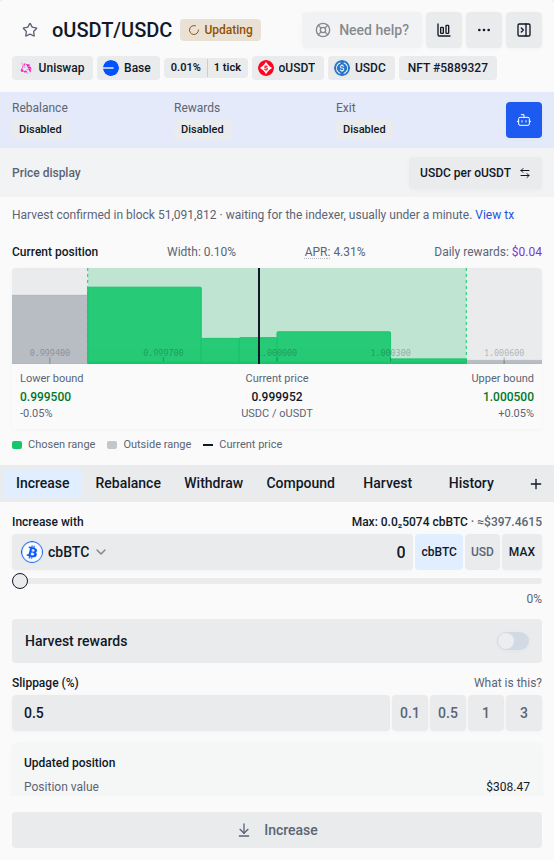The height and width of the screenshot is (860, 554).
Task: Click the Daily rewards $0.04 value
Action: (x=527, y=252)
